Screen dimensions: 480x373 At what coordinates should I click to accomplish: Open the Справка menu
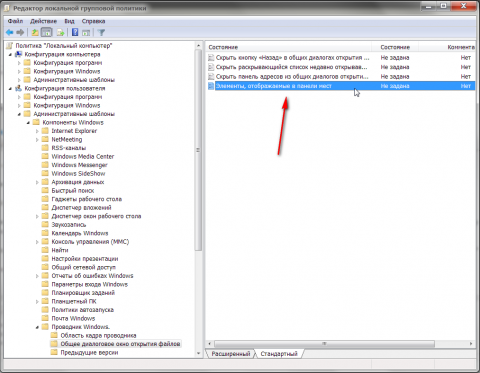[93, 21]
